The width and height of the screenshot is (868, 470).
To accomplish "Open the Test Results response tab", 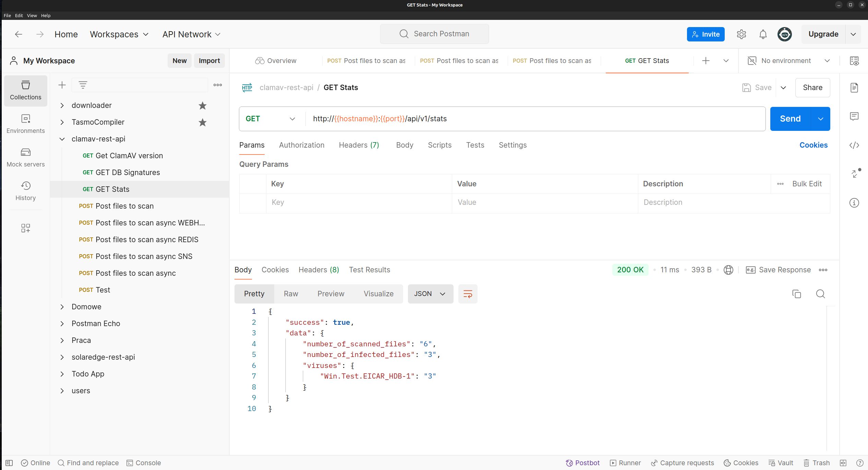I will pos(369,270).
